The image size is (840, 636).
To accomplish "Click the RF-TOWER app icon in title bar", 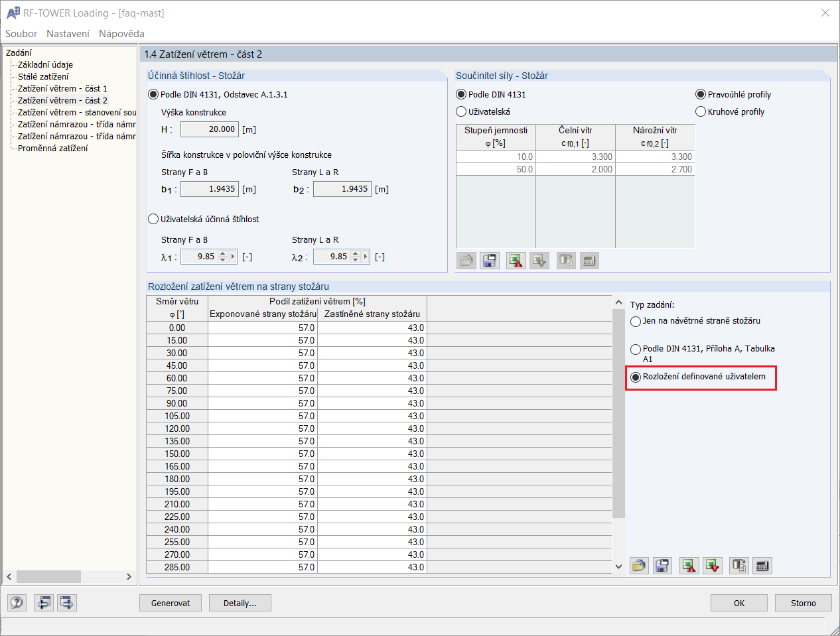I will pyautogui.click(x=13, y=13).
